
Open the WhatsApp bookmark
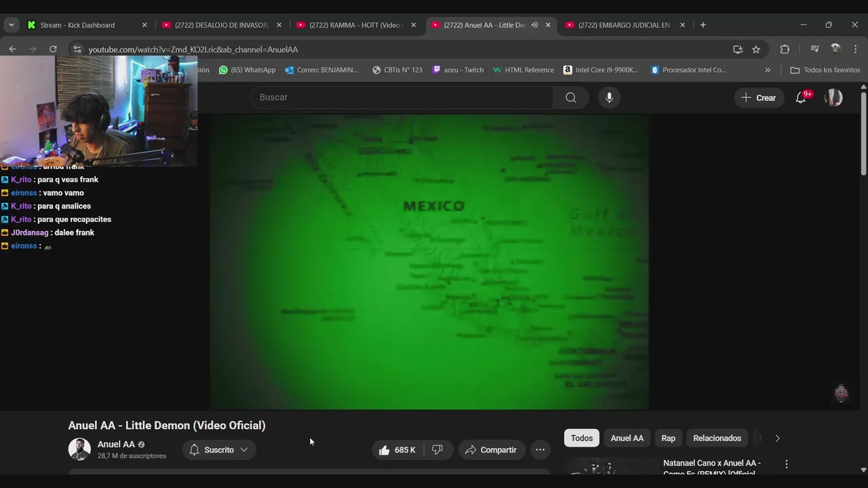(x=247, y=70)
